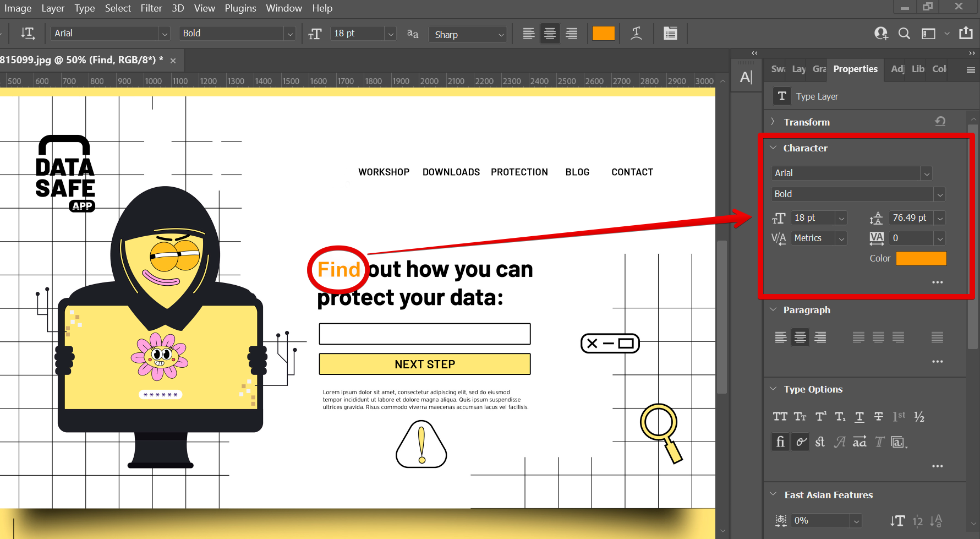This screenshot has width=980, height=539.
Task: Click the warp text icon in options bar
Action: tap(636, 34)
